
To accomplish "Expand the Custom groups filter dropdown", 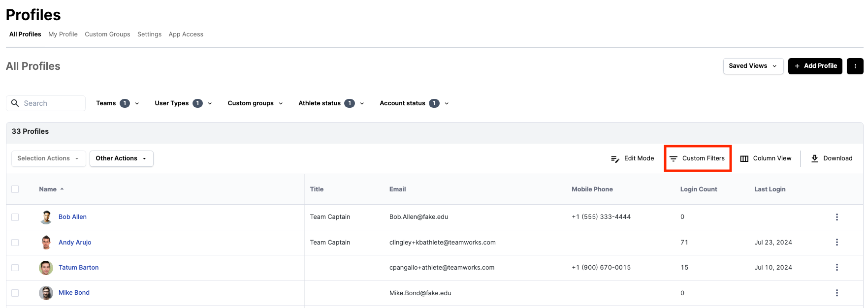I will point(255,103).
